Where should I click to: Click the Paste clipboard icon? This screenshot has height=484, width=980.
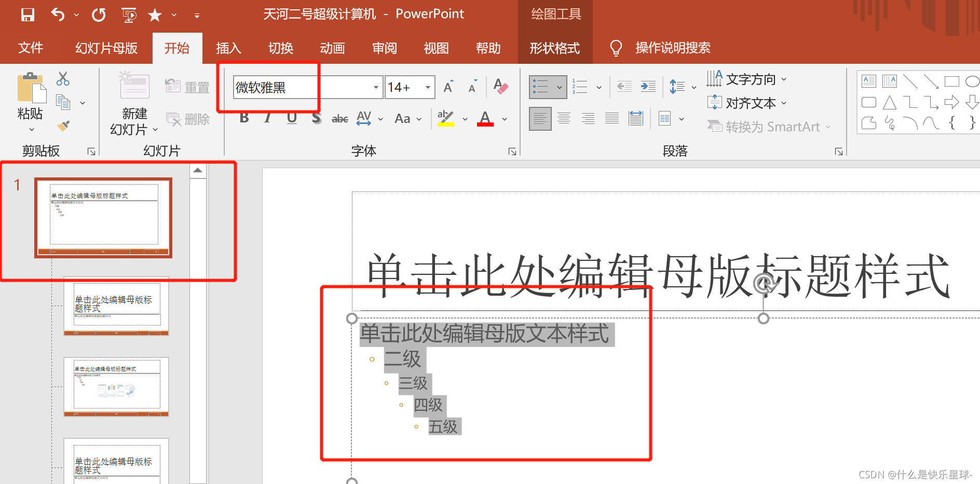[31, 89]
